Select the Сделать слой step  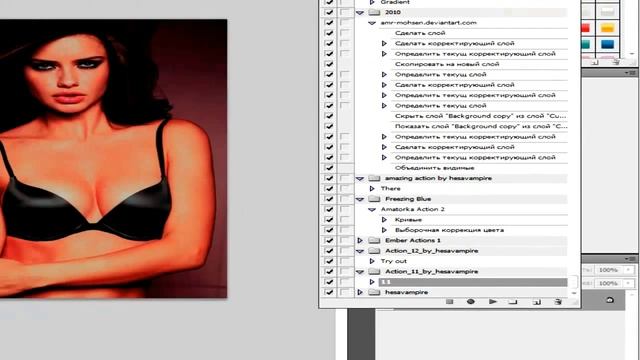(420, 33)
